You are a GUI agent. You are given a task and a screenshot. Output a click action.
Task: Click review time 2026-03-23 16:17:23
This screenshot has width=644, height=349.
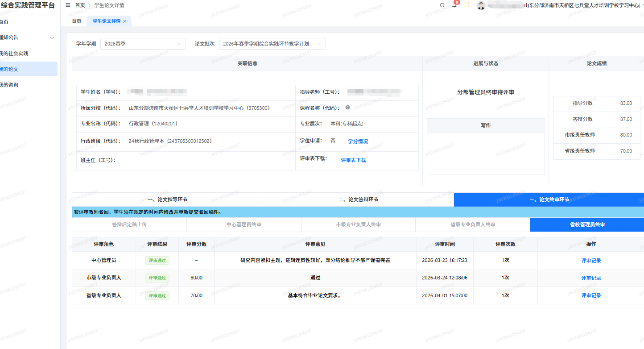(445, 260)
